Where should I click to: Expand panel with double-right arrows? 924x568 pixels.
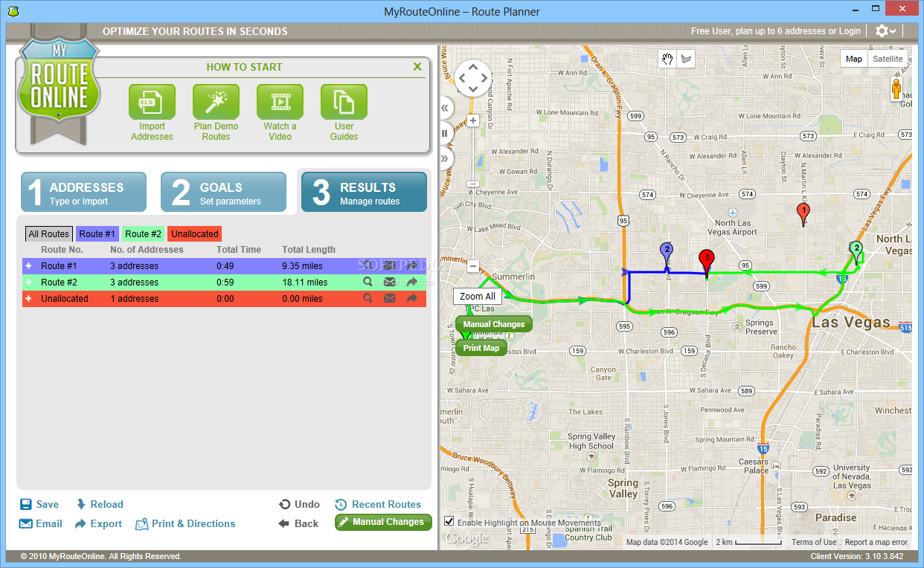tap(445, 158)
